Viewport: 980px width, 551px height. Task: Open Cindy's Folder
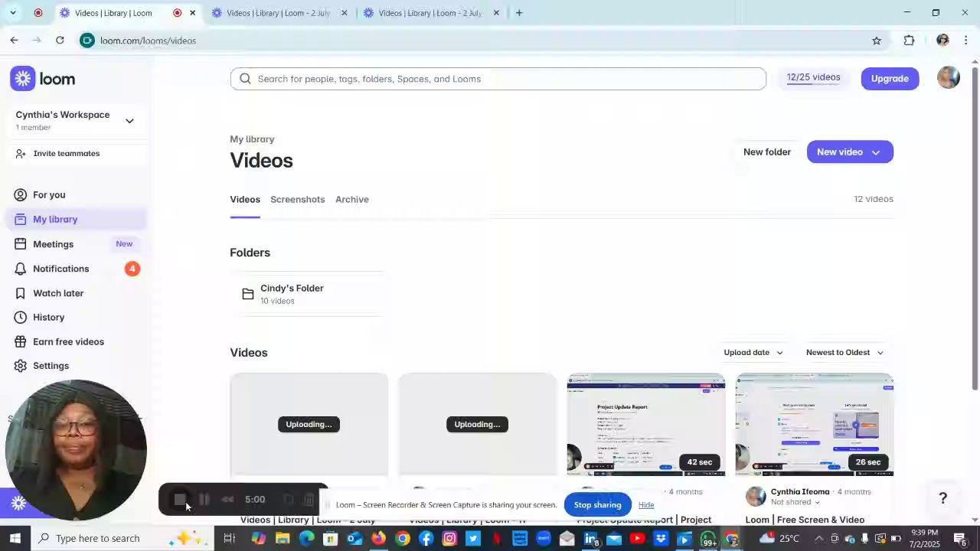[306, 294]
